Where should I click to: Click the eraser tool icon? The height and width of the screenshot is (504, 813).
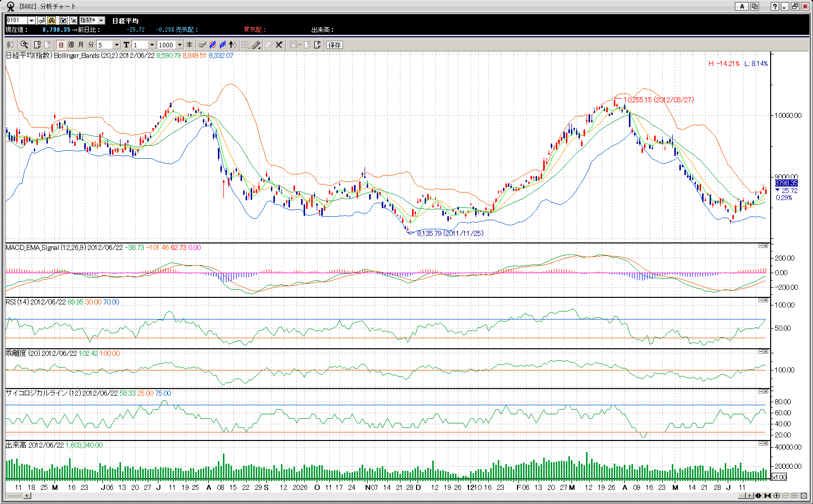[x=268, y=45]
